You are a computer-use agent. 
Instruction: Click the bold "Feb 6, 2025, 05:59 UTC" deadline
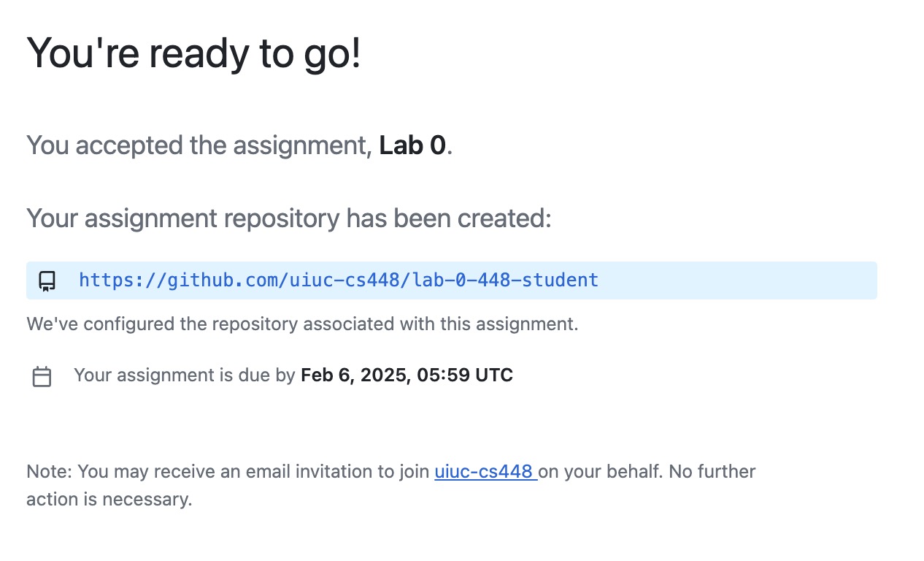click(407, 375)
